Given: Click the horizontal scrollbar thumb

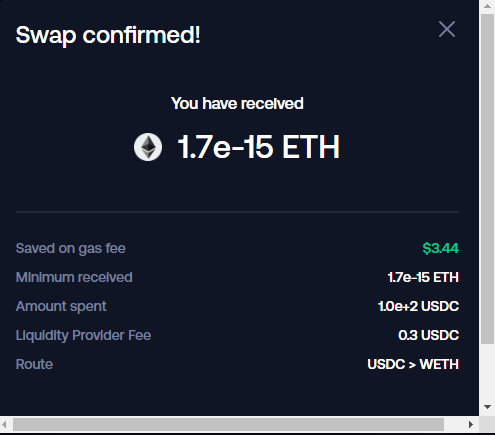Looking at the screenshot, I should click(x=228, y=425).
